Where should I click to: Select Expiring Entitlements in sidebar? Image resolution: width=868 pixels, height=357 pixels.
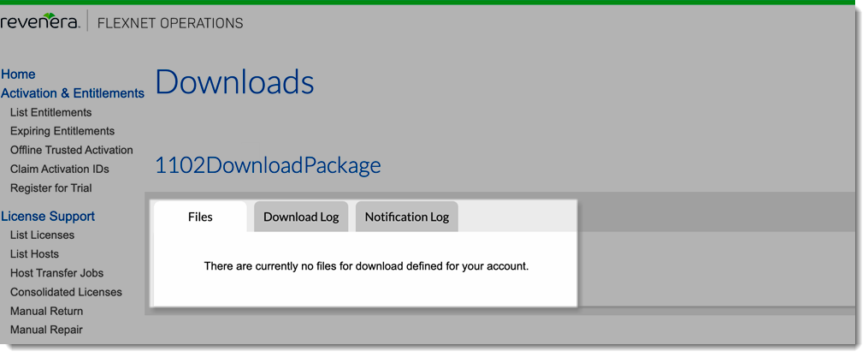[62, 131]
